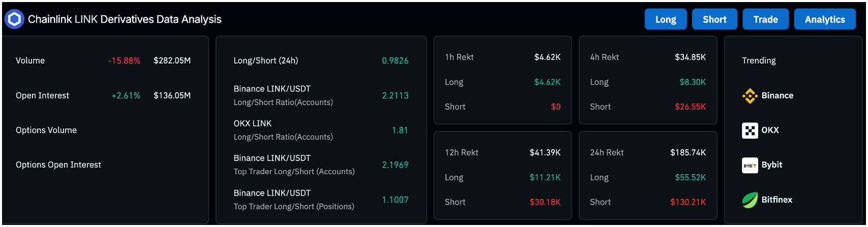Viewport: 868px width, 227px height.
Task: Open Bybit trending exchange link
Action: tap(762, 165)
